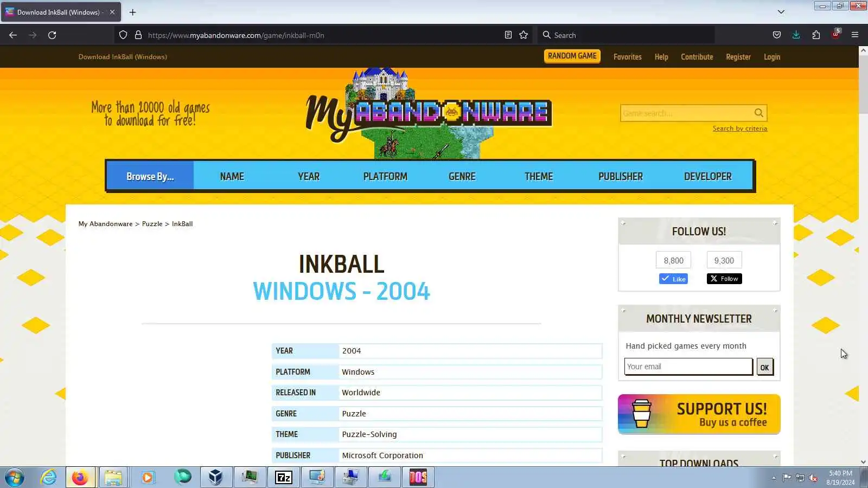Screen dimensions: 868x488
Task: Launch the DOS icon on taskbar
Action: click(418, 478)
